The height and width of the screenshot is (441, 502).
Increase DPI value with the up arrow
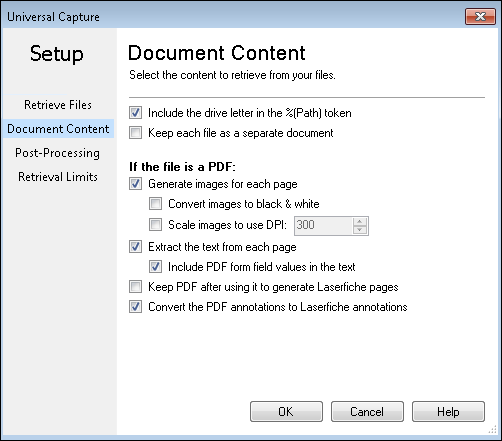[360, 222]
